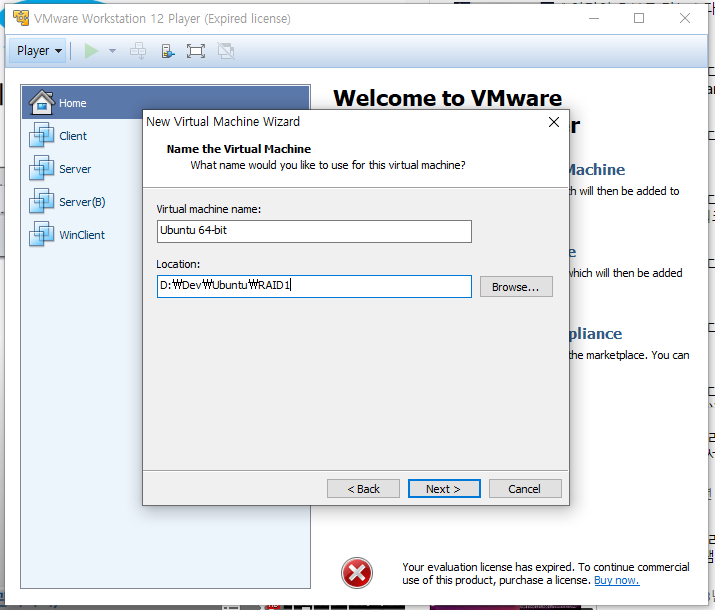Viewport: 715px width, 610px height.
Task: Close the VMware Player window
Action: [684, 18]
